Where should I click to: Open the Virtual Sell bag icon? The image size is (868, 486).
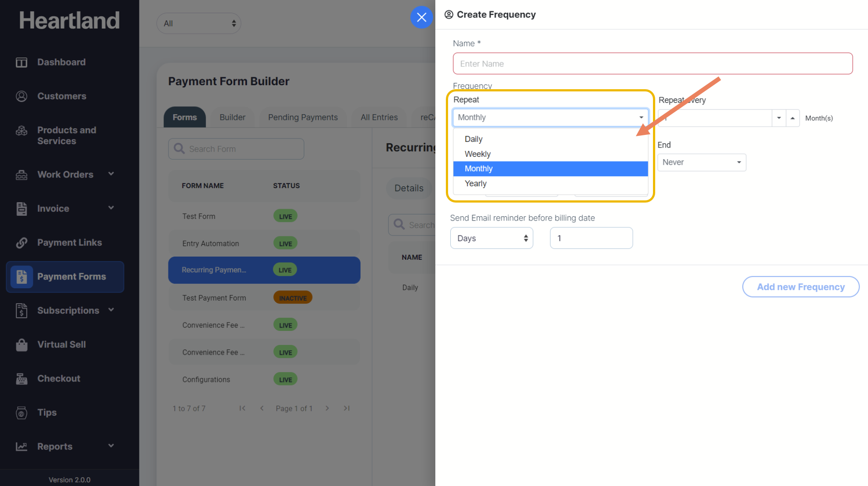click(x=22, y=345)
